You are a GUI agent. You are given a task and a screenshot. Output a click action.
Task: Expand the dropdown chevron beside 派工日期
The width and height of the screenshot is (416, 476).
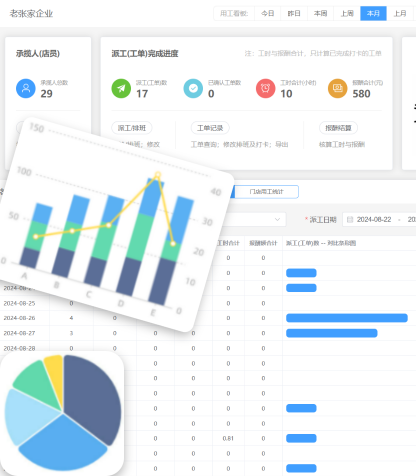(277, 219)
